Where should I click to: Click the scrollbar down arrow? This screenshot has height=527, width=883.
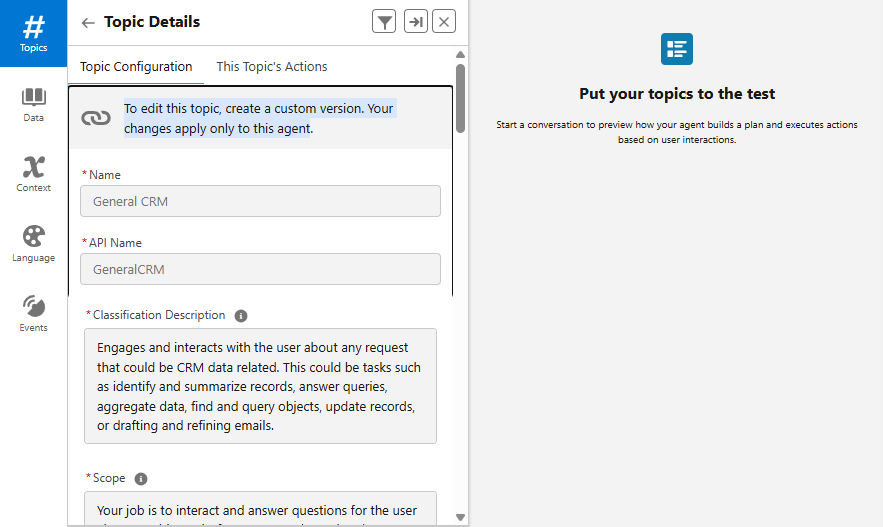[x=460, y=517]
